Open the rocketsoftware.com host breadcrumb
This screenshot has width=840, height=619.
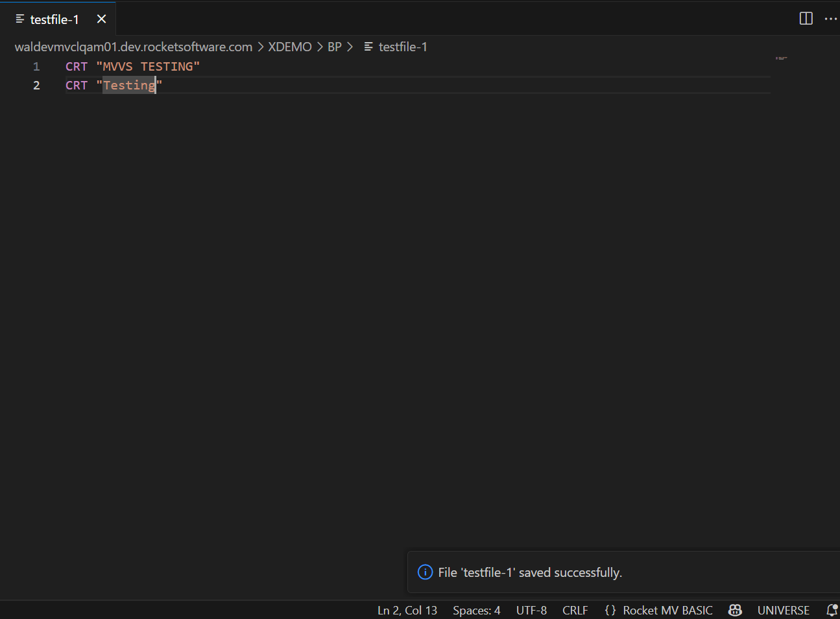coord(134,47)
